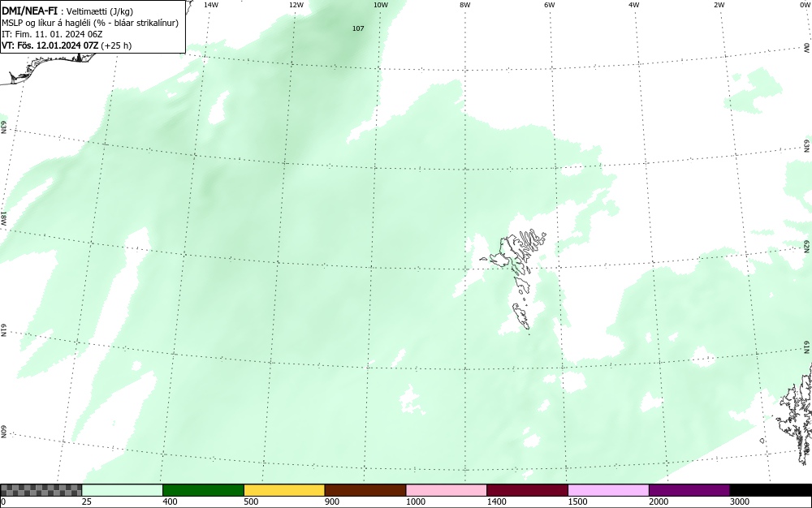
Task: Click the southern Faroe island Suðuroy outline
Action: (x=521, y=316)
